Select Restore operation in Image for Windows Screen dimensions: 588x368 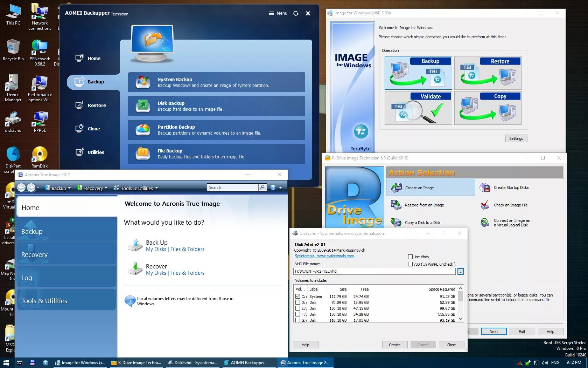(488, 73)
